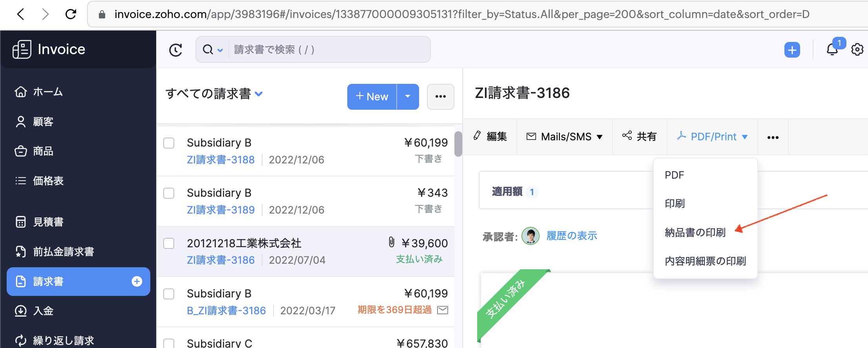Click envelope icon on B_ZI請求書-3186 row
The image size is (868, 348).
443,310
